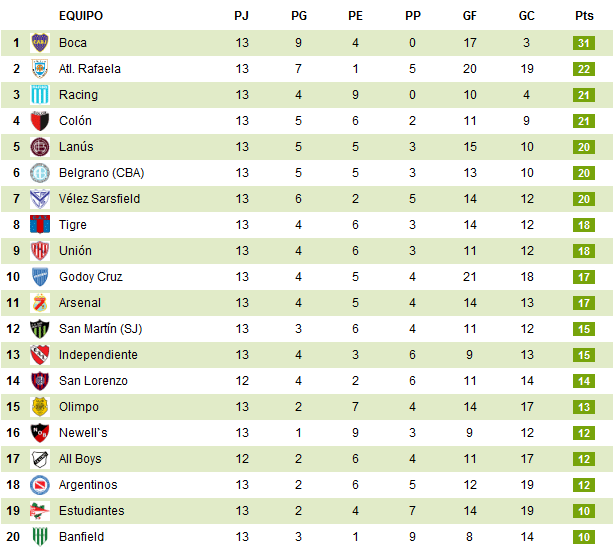Click the Atl. Rafaela team crest
This screenshot has height=555, width=613.
[x=40, y=69]
